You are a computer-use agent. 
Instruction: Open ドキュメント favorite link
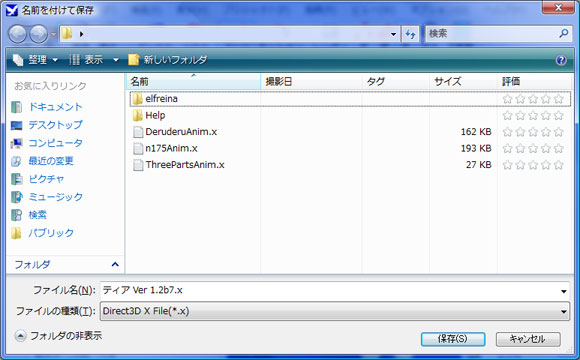pyautogui.click(x=55, y=107)
